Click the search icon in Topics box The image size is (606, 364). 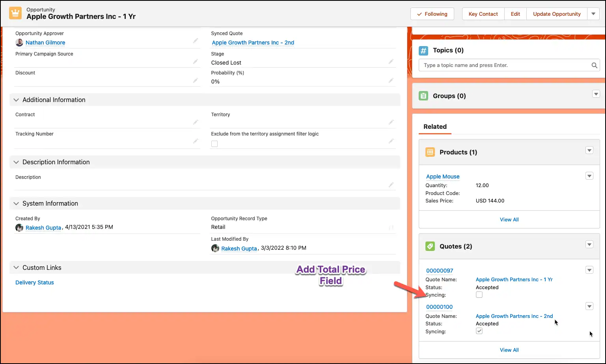point(594,65)
